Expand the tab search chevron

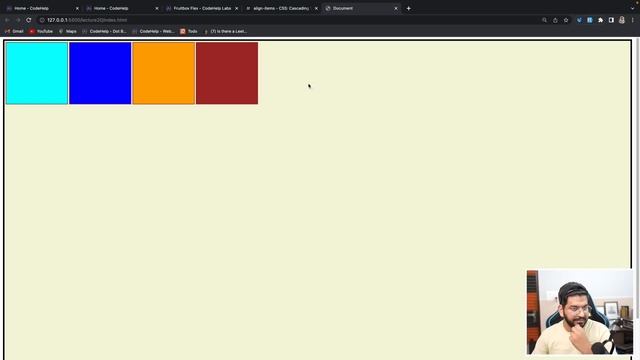(x=632, y=8)
